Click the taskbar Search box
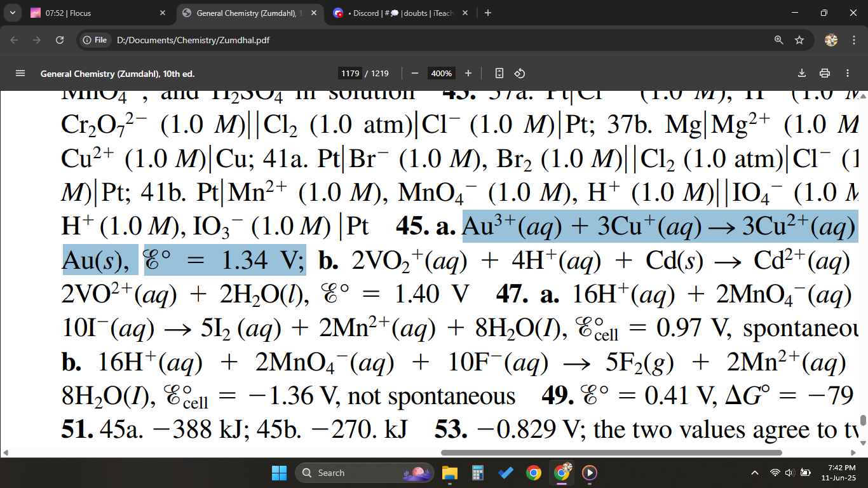The height and width of the screenshot is (488, 868). 365,473
